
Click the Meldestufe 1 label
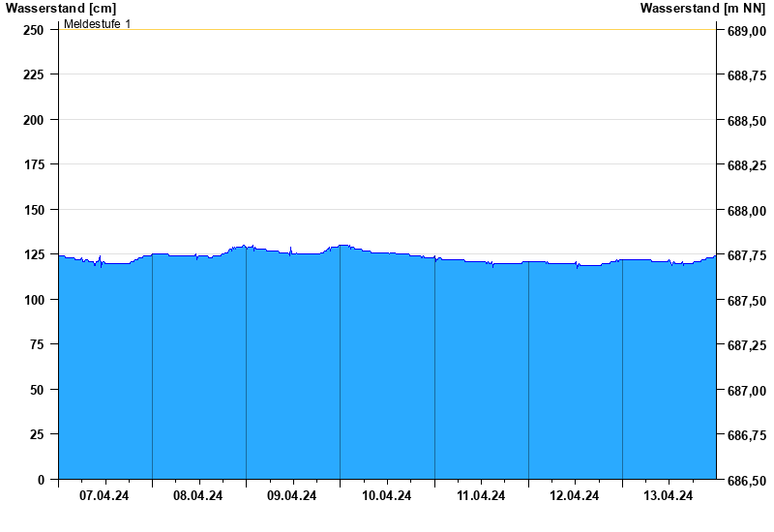click(97, 23)
